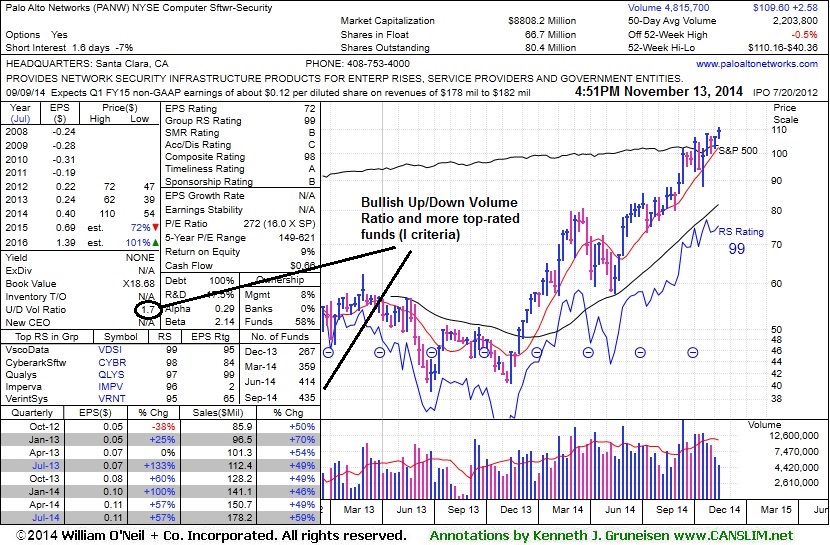
Task: Click the HEADQUARTERS: Santa Clara, CA text
Action: click(x=87, y=64)
